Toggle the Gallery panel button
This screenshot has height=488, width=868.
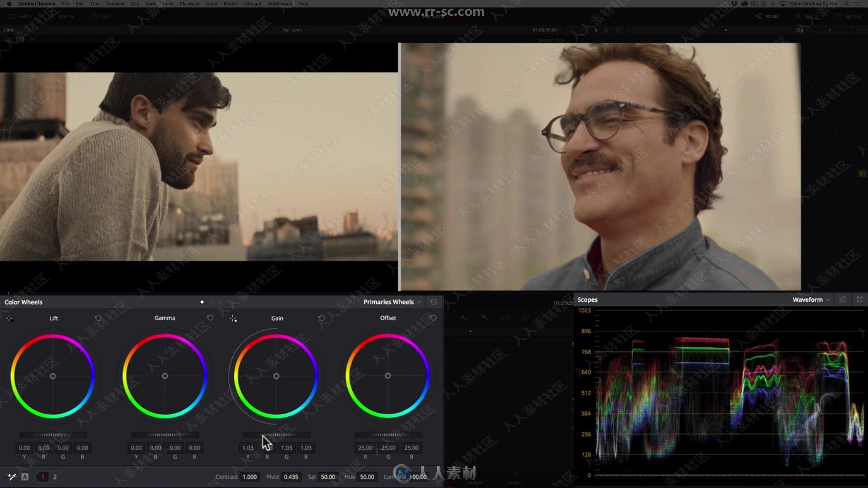coord(21,16)
